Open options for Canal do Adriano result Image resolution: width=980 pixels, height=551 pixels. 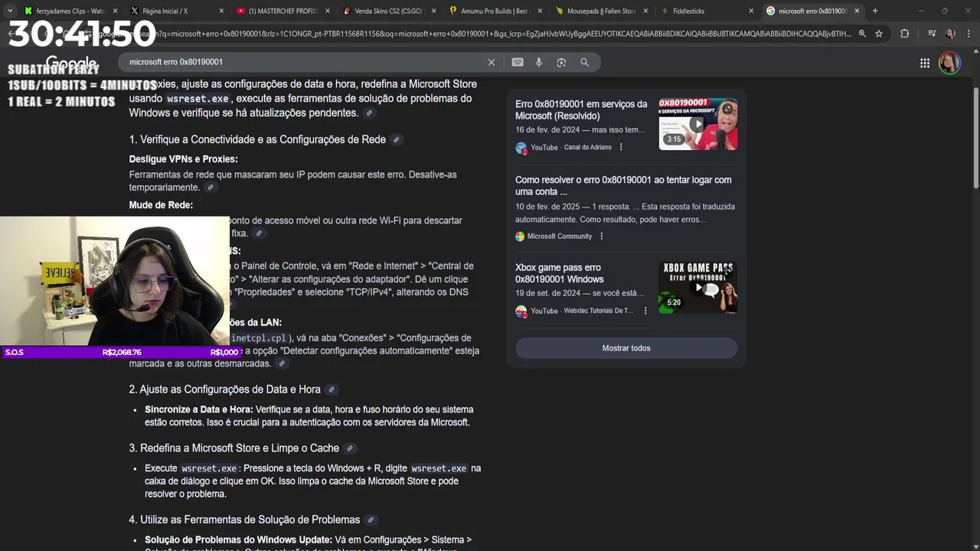point(621,148)
